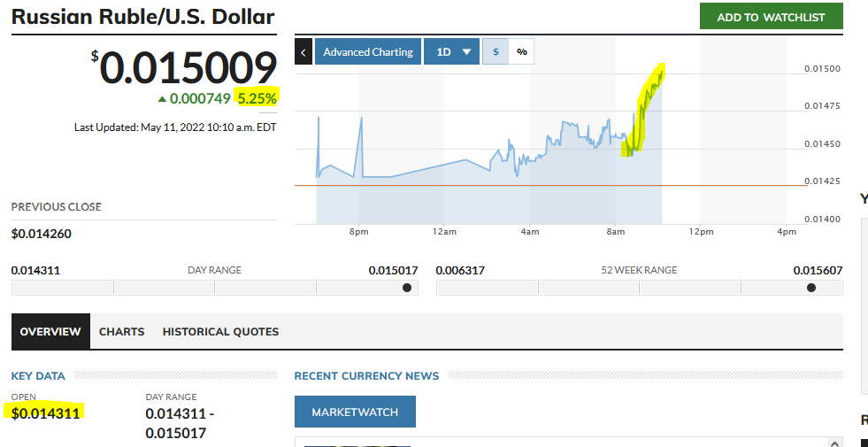The height and width of the screenshot is (447, 868).
Task: Click the 52 WEEK RANGE bar label
Action: 639,270
